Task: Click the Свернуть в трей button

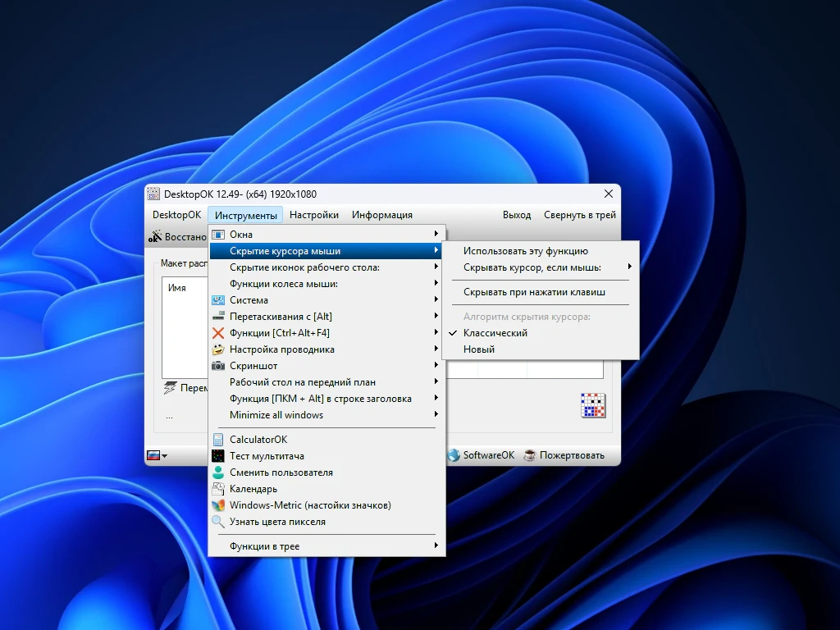Action: pyautogui.click(x=579, y=215)
